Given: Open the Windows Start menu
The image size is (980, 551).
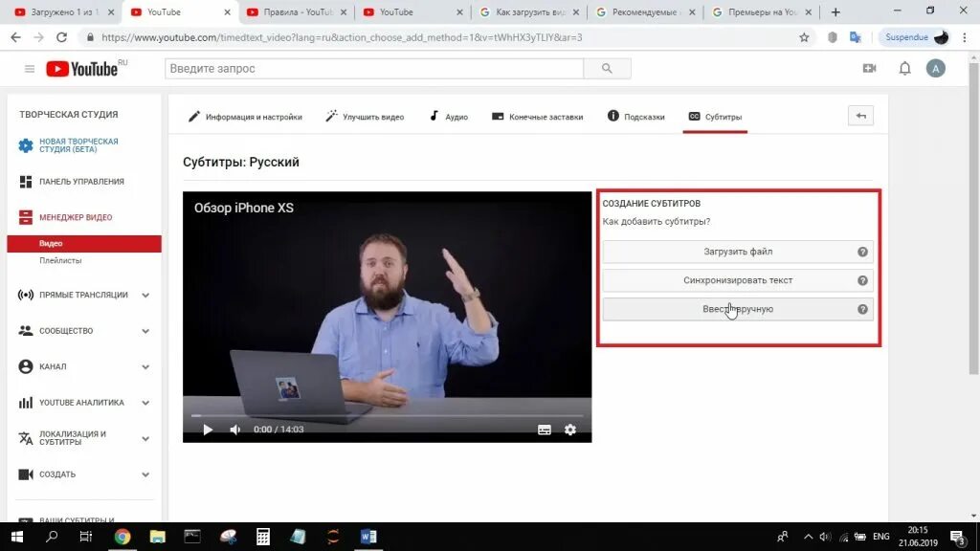Looking at the screenshot, I should (17, 537).
